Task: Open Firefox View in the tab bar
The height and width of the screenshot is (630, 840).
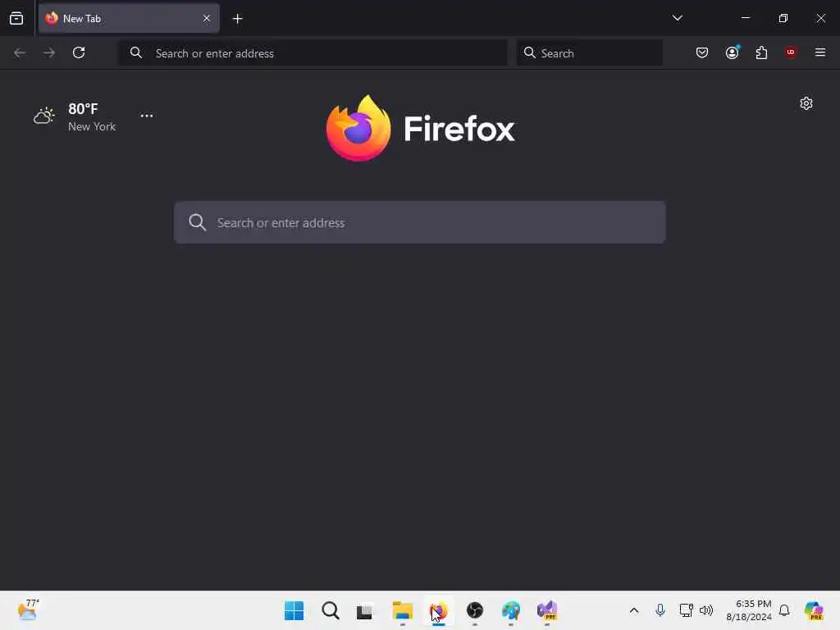Action: point(16,19)
